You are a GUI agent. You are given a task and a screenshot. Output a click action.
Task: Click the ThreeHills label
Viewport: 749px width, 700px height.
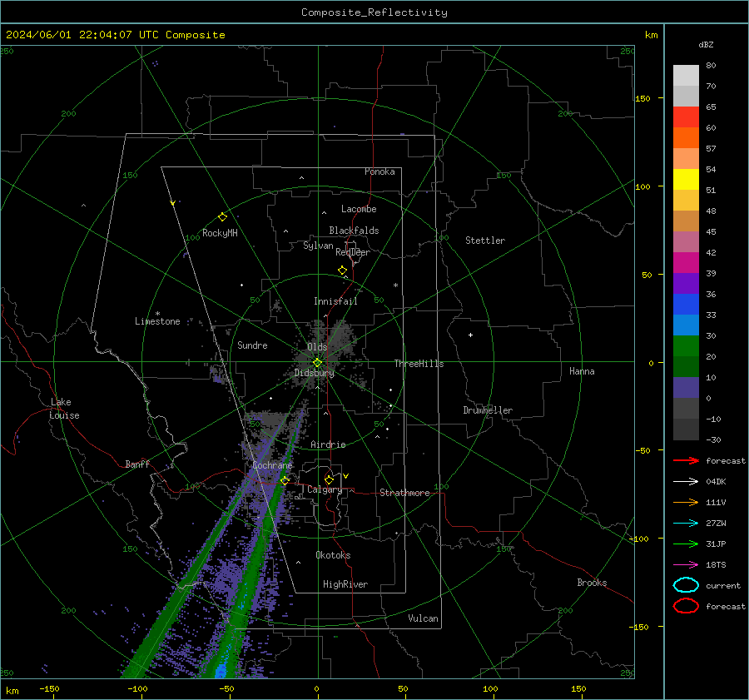tap(419, 364)
